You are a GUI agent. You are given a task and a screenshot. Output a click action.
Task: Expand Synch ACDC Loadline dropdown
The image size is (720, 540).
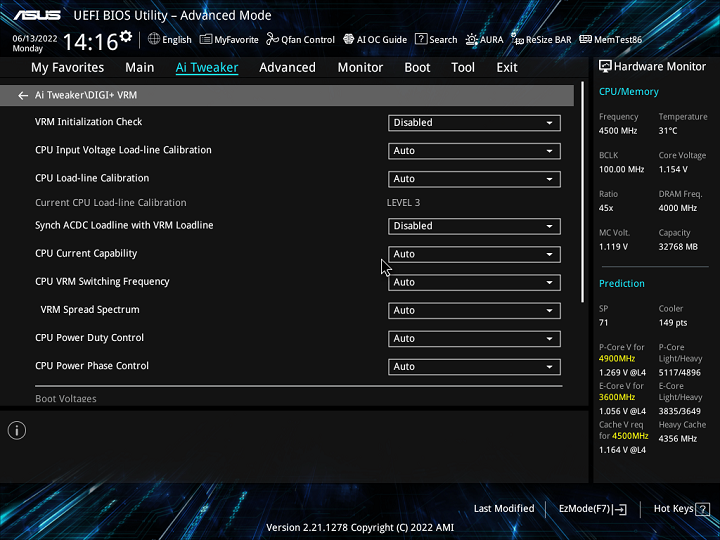click(x=474, y=226)
